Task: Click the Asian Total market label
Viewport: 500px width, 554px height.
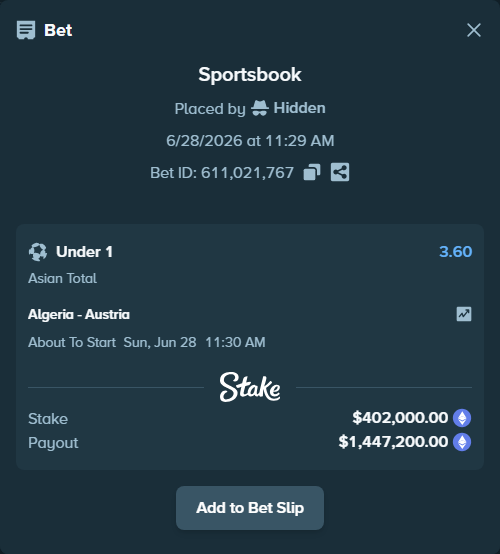Action: [62, 278]
